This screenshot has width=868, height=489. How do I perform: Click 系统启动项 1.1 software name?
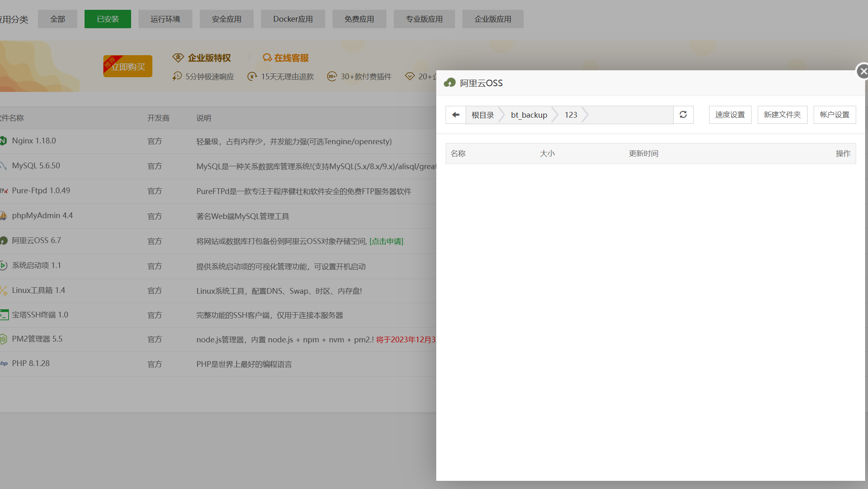[36, 266]
